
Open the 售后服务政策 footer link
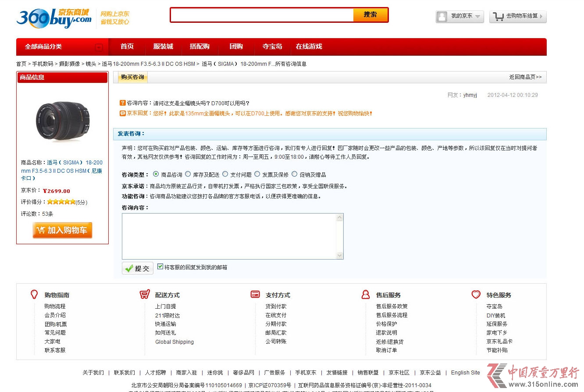click(x=392, y=306)
